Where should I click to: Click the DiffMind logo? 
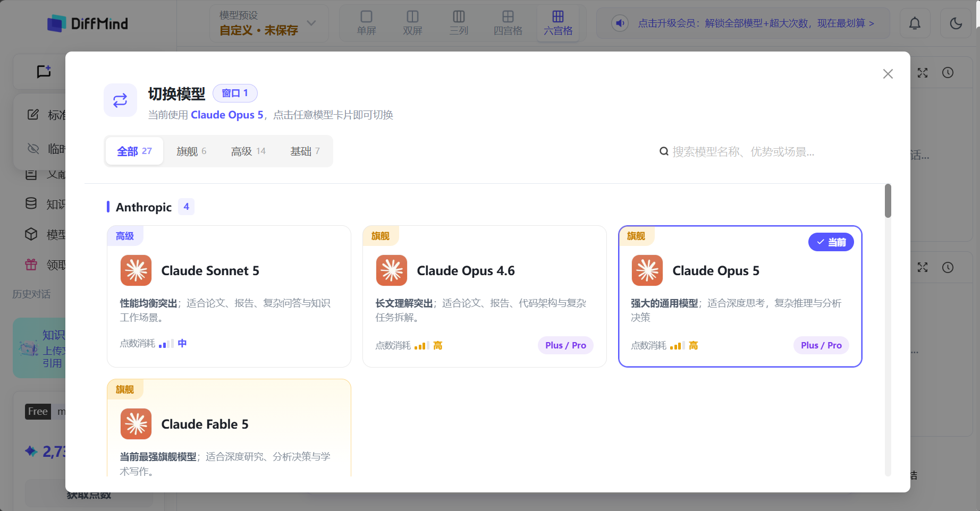[x=88, y=23]
